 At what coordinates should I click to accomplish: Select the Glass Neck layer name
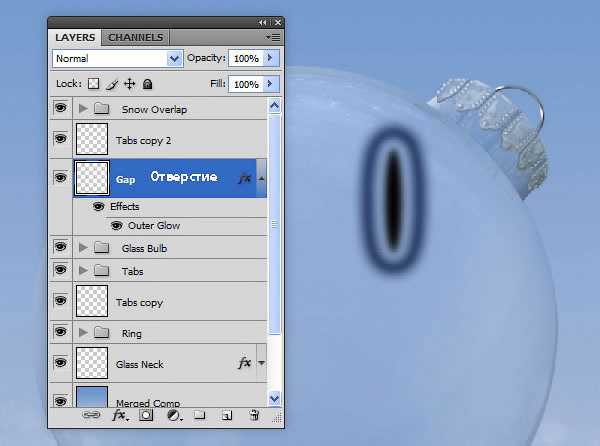point(140,364)
